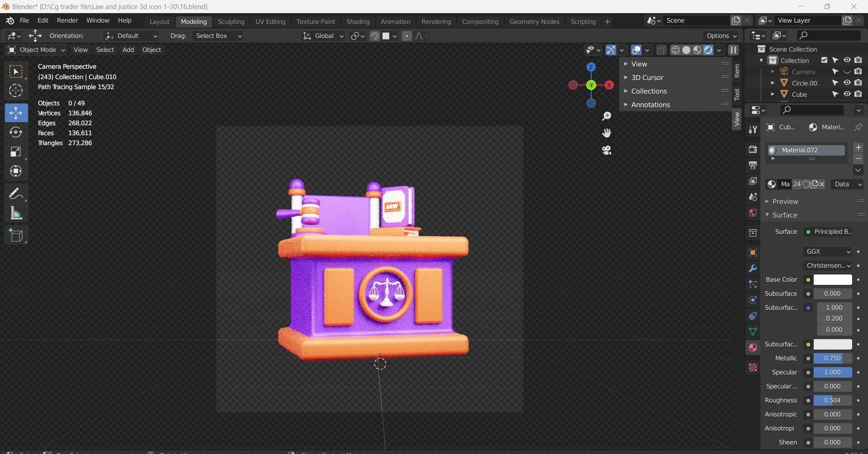Open the Object Data properties tab
Screen dimensions: 868x454
(753, 332)
